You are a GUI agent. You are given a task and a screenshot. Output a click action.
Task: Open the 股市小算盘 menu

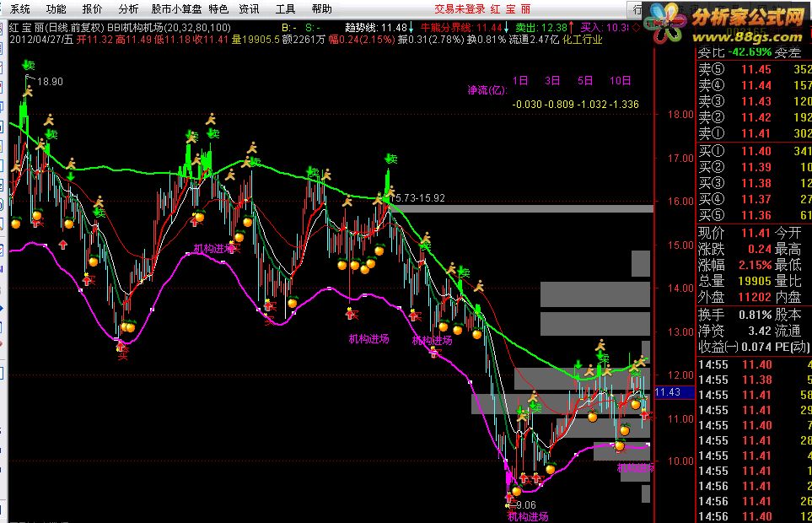(176, 8)
